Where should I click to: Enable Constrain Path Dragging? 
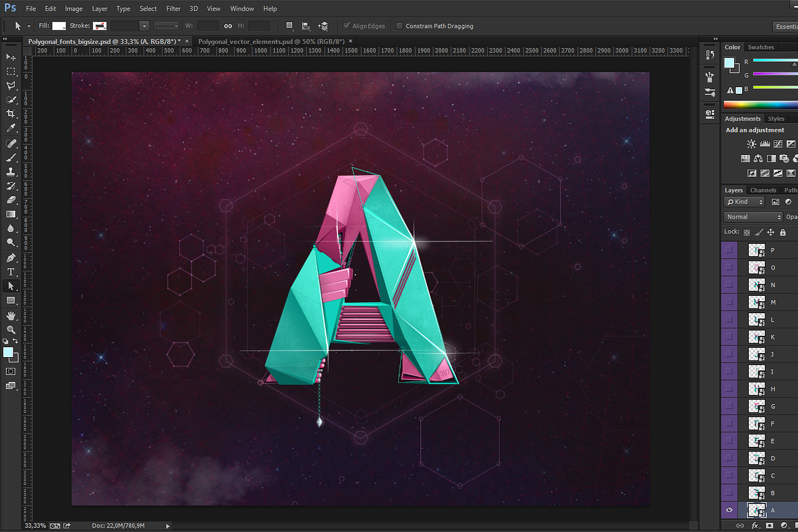(x=399, y=26)
